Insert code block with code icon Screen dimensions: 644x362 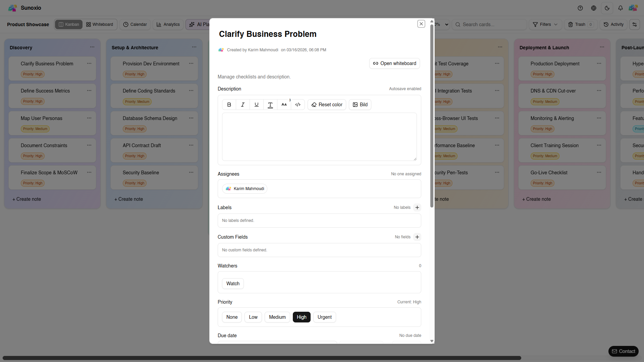point(298,105)
